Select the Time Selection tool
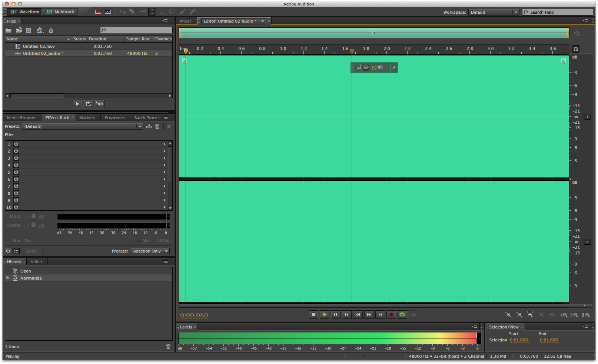Screen dimensions: 598x364 pos(152,12)
